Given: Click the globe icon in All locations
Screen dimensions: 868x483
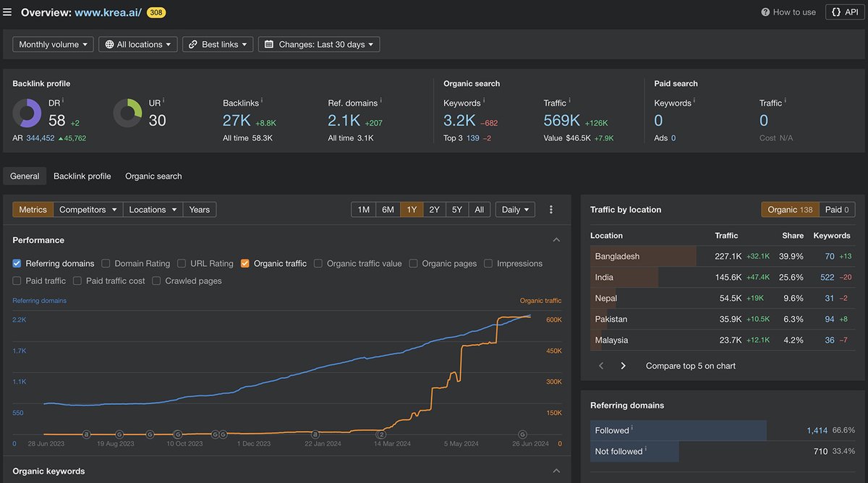Looking at the screenshot, I should 110,45.
